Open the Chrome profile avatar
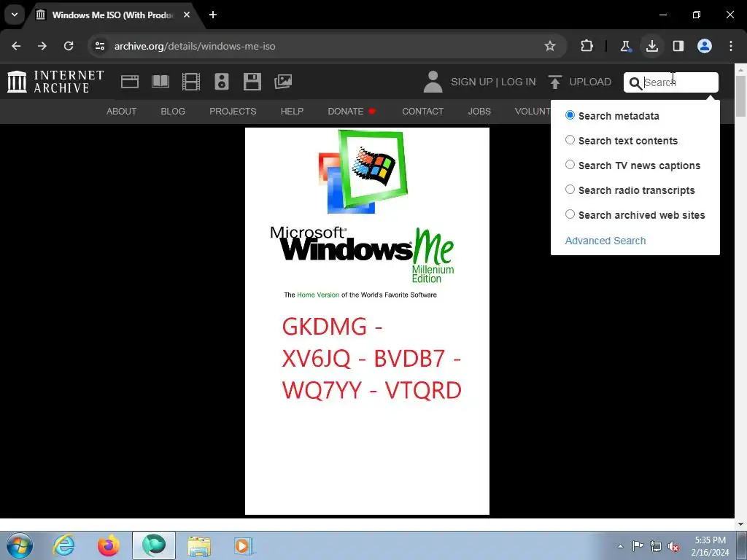The width and height of the screenshot is (747, 560). [x=705, y=46]
